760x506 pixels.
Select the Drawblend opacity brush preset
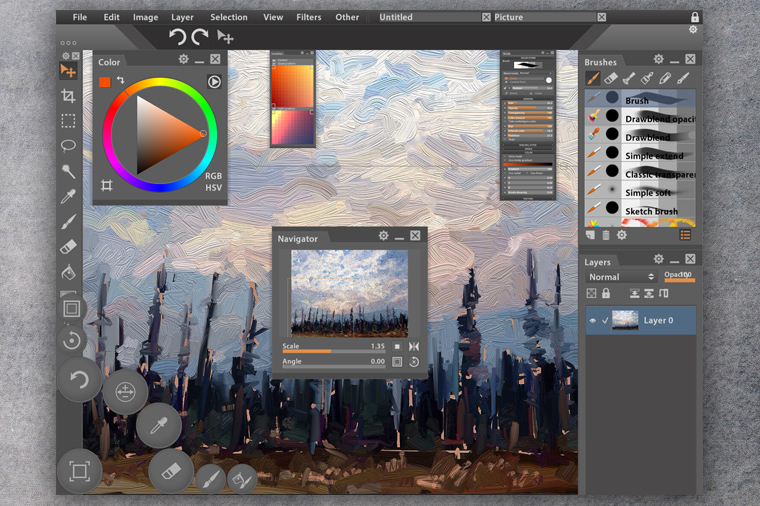[640, 117]
